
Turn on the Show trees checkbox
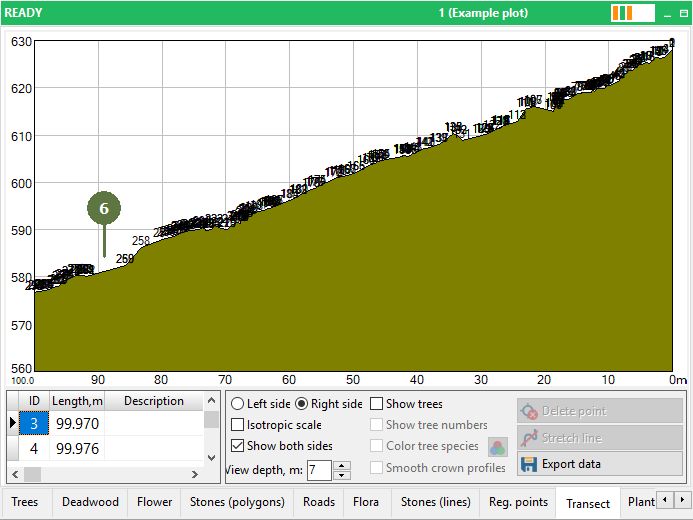click(376, 404)
